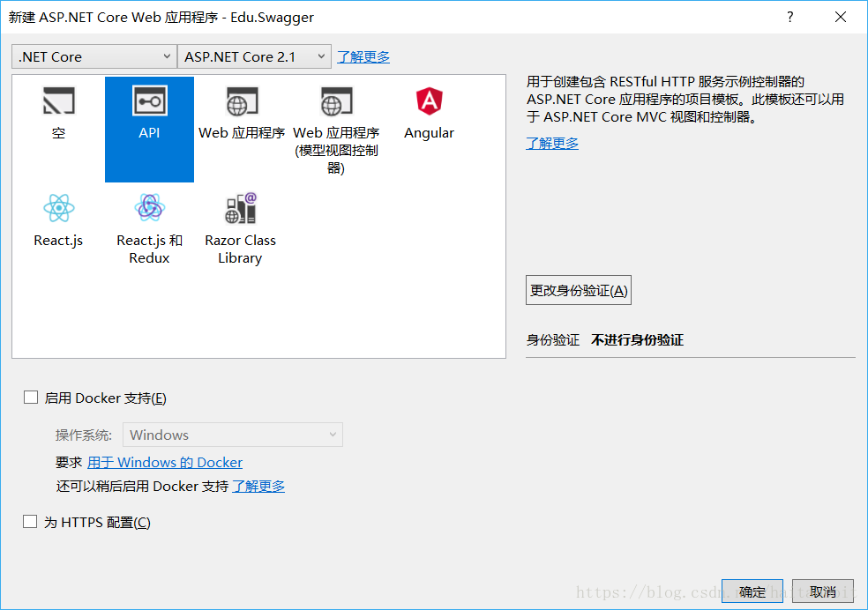This screenshot has height=610, width=868.
Task: Open the Windows operating system dropdown
Action: click(233, 435)
